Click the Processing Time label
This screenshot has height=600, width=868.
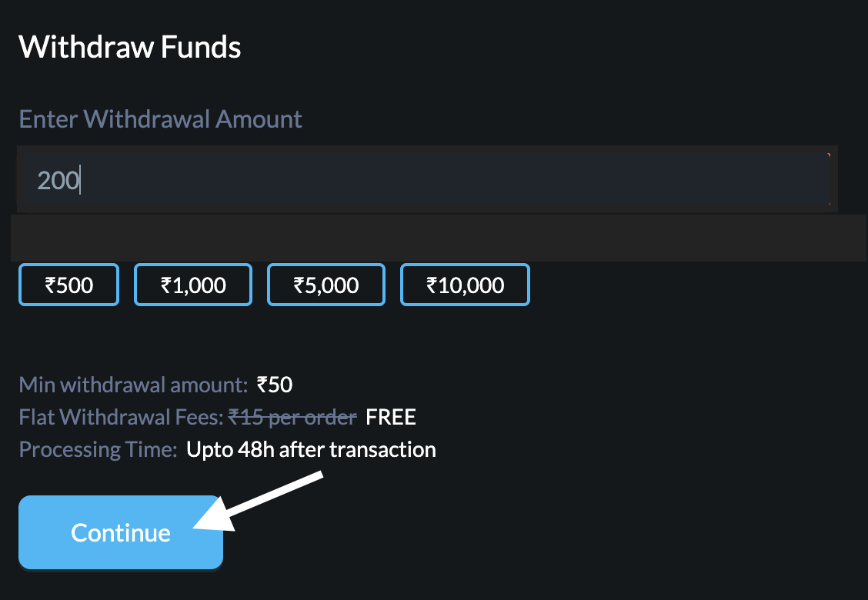(x=98, y=449)
